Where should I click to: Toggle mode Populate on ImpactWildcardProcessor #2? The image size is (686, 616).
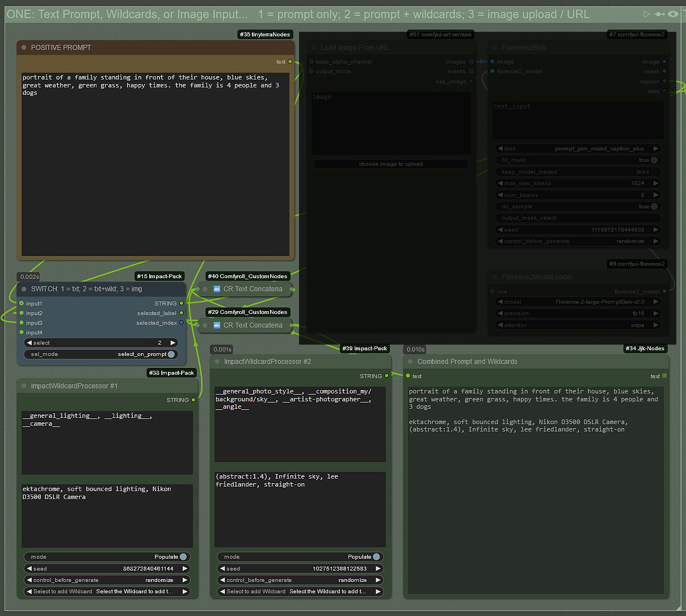pos(376,557)
